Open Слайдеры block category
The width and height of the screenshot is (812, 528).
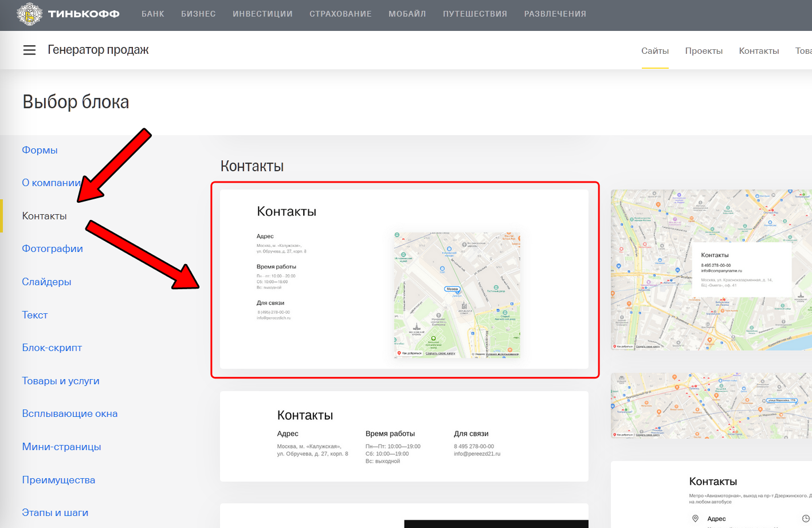[46, 282]
